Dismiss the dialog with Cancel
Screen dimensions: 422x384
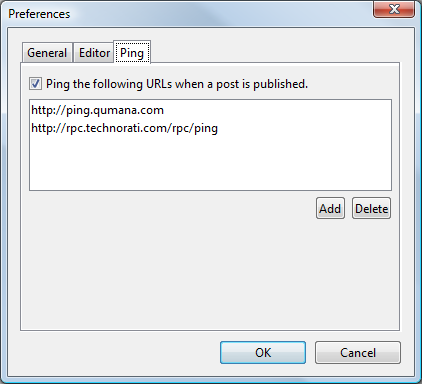point(358,352)
